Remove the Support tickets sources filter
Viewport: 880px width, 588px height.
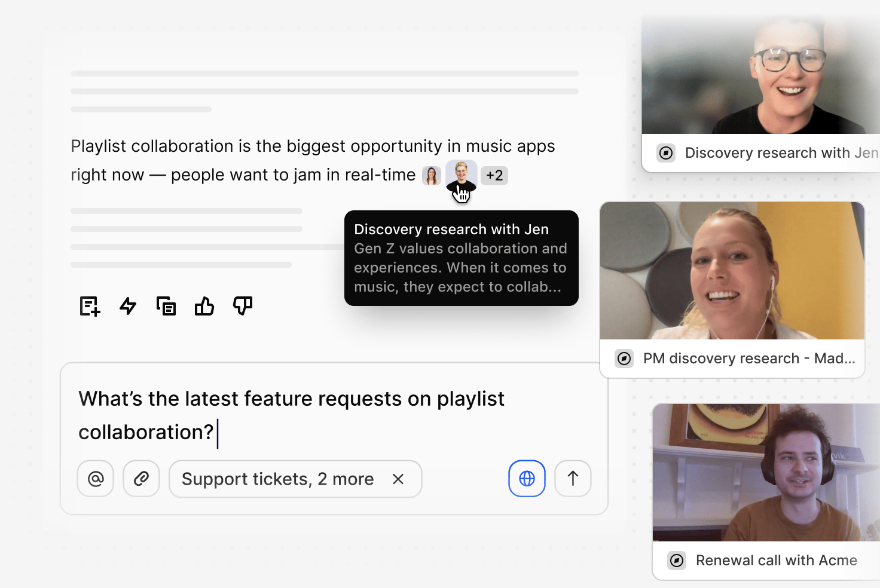(x=398, y=479)
